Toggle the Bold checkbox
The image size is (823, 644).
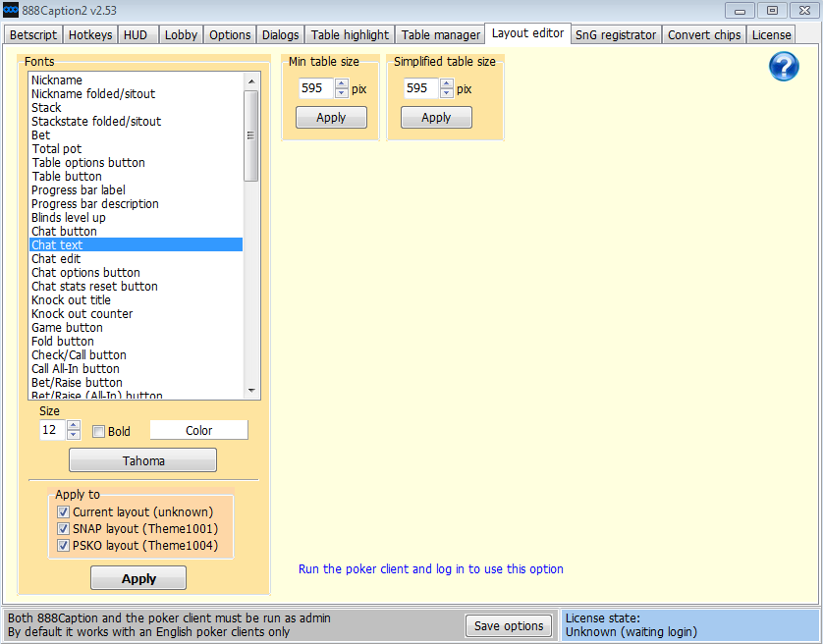[x=98, y=431]
